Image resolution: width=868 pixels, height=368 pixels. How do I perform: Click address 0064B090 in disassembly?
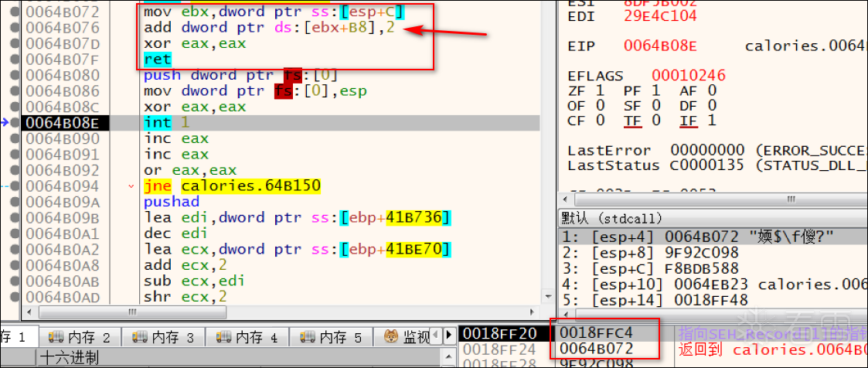click(x=62, y=138)
